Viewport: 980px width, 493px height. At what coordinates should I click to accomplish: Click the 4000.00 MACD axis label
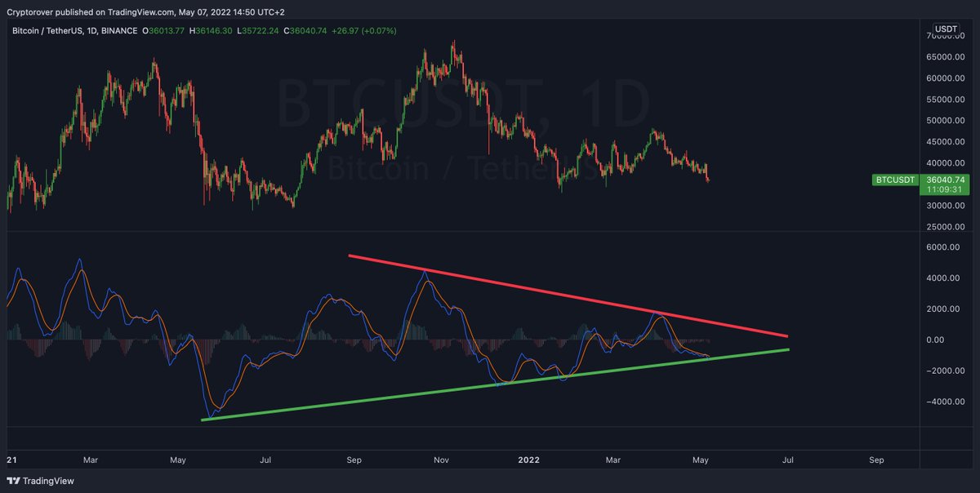pos(945,278)
